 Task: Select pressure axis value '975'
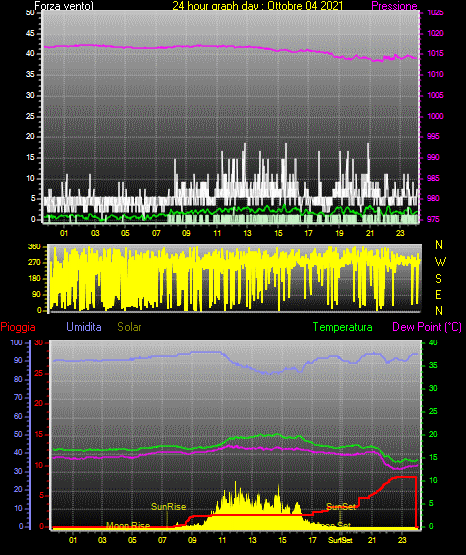(x=433, y=219)
